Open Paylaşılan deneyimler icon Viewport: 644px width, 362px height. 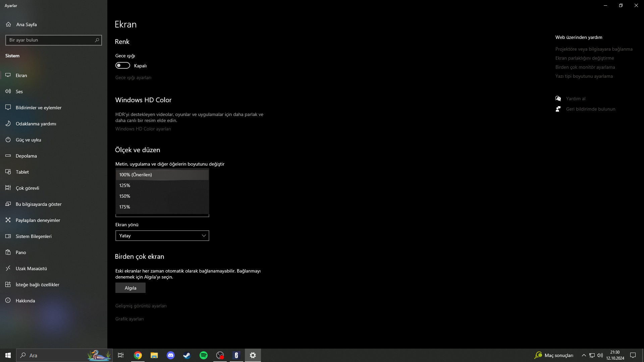tap(8, 220)
